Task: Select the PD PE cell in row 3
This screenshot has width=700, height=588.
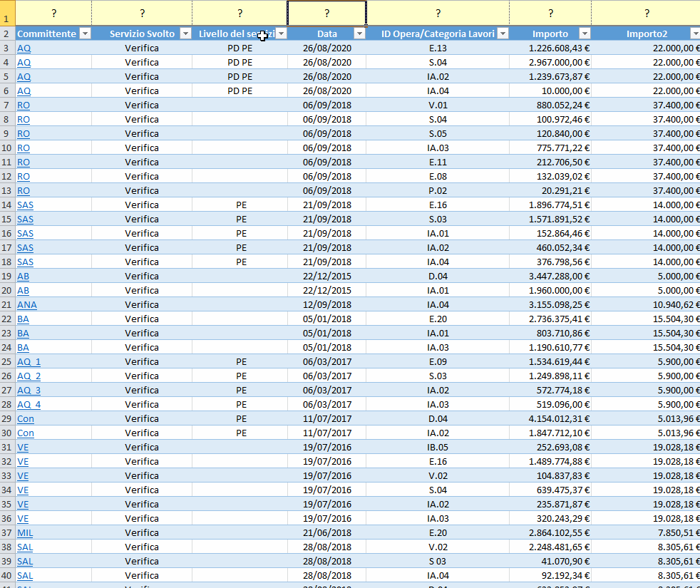Action: coord(240,48)
